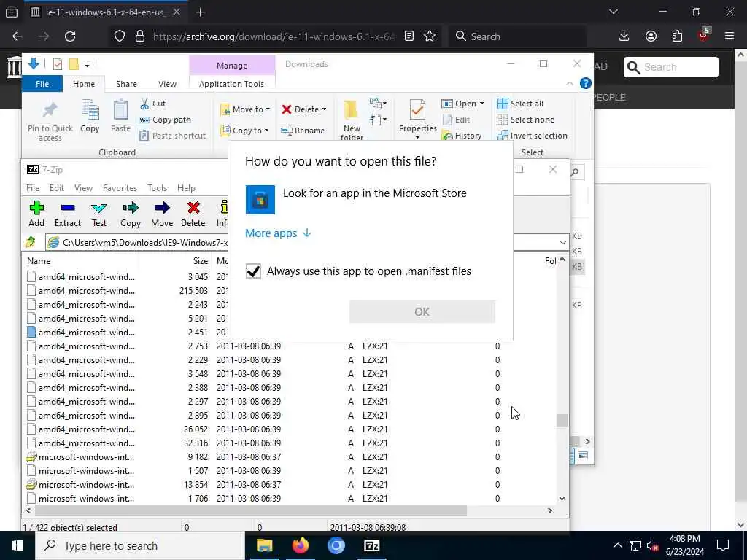The image size is (747, 560).
Task: Open Customize Quick Access Toolbar dropdown
Action: tap(88, 64)
